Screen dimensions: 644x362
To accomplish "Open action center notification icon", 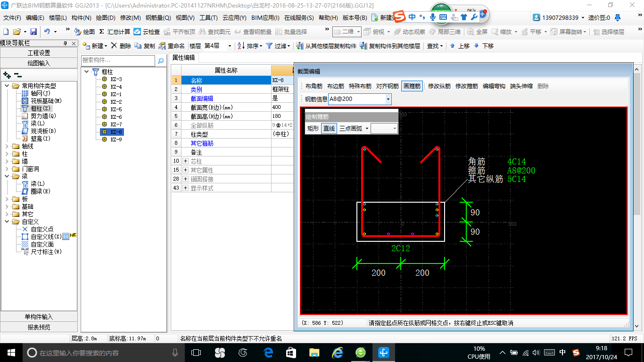I will pos(627,352).
